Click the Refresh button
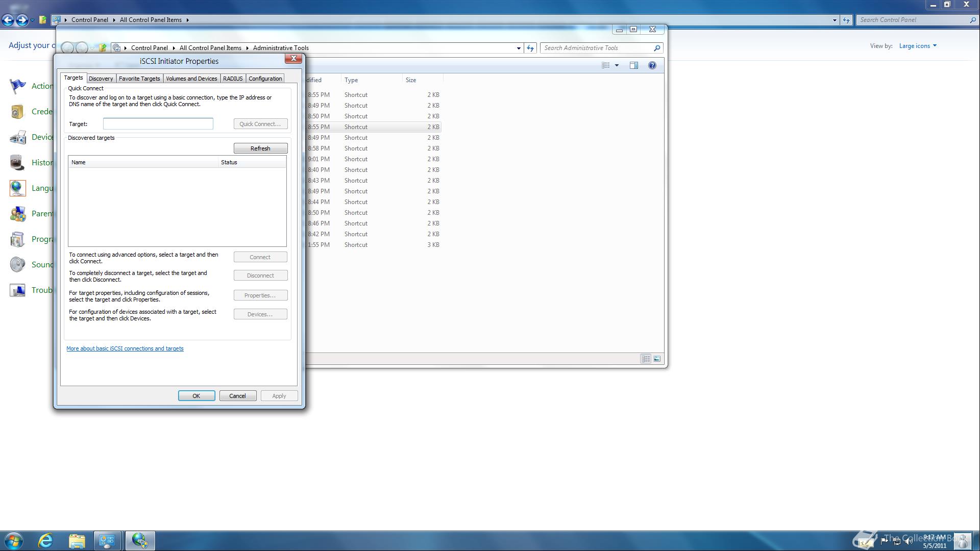980x551 pixels. pos(260,148)
